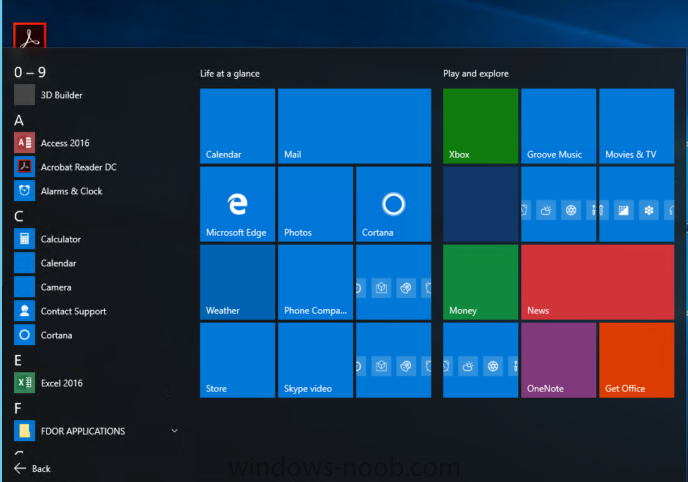Screen dimensions: 688x482
Task: Launch the Xbox tile
Action: point(480,126)
